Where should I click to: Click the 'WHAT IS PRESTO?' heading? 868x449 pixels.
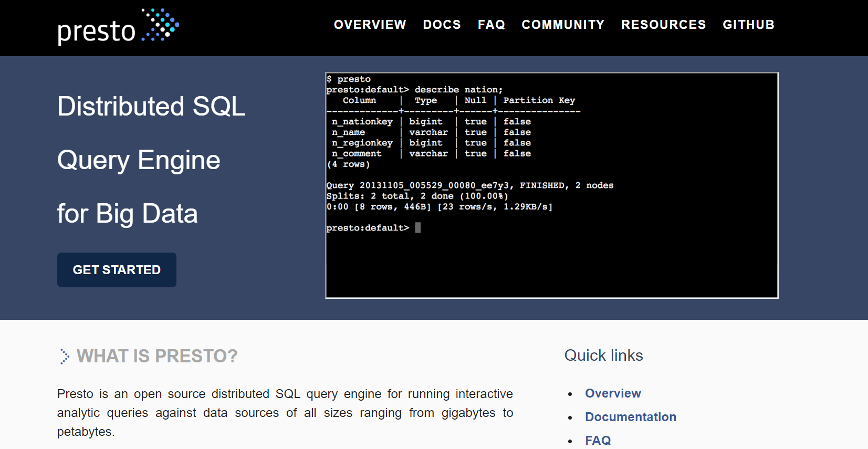157,357
